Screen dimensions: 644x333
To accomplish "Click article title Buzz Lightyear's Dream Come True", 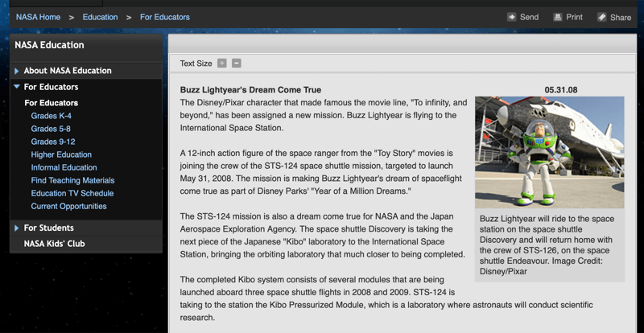I will click(250, 90).
